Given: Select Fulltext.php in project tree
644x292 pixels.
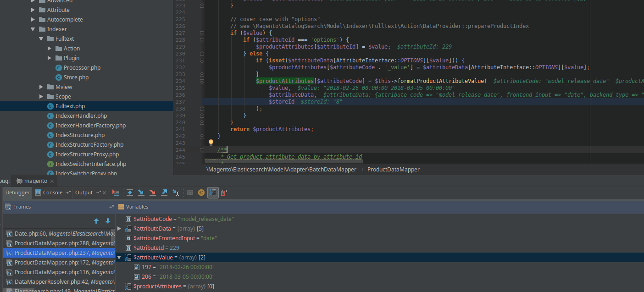Looking at the screenshot, I should 70,106.
